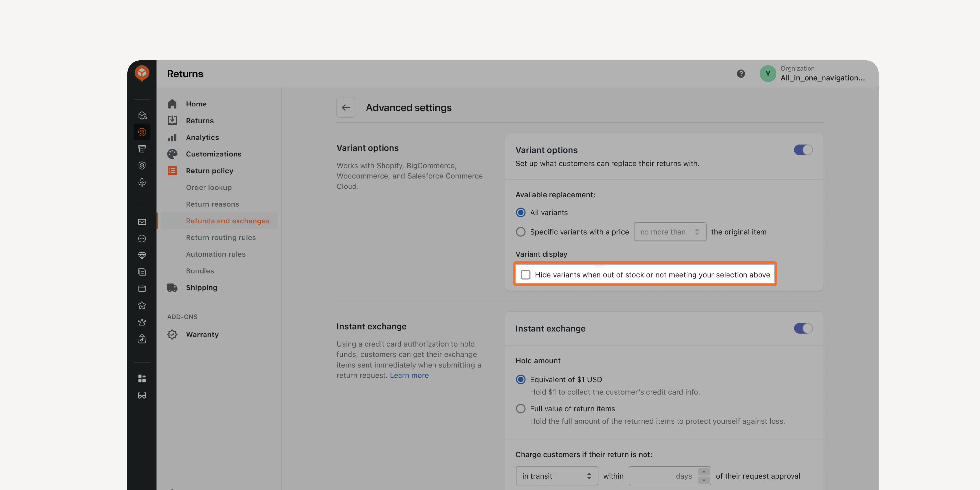Go to Return reasons submenu

[x=212, y=204]
